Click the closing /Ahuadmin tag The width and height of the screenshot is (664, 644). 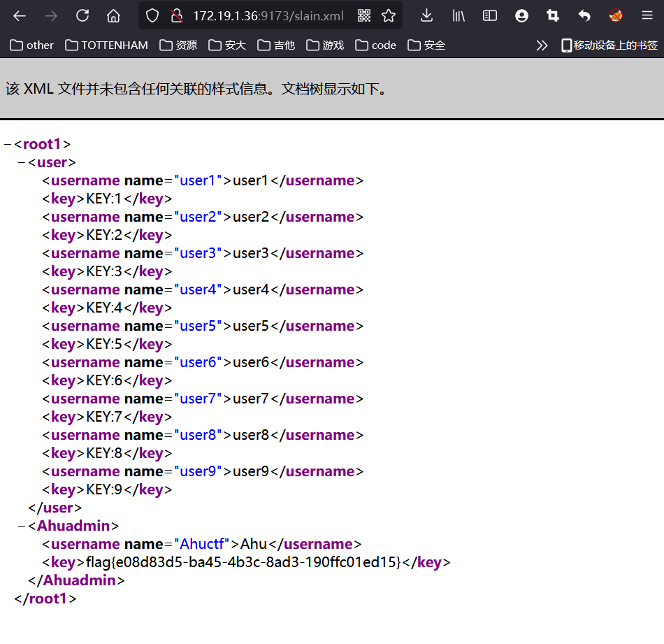77,580
